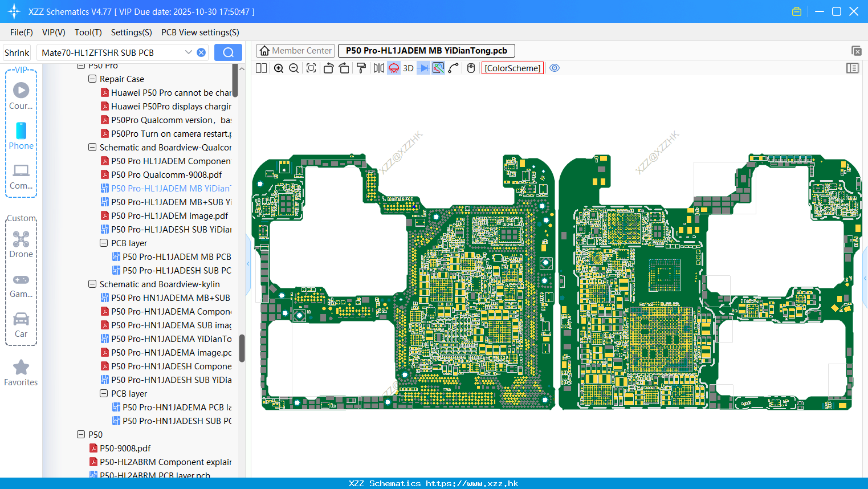868x489 pixels.
Task: Click the right PCB board image
Action: (x=710, y=282)
